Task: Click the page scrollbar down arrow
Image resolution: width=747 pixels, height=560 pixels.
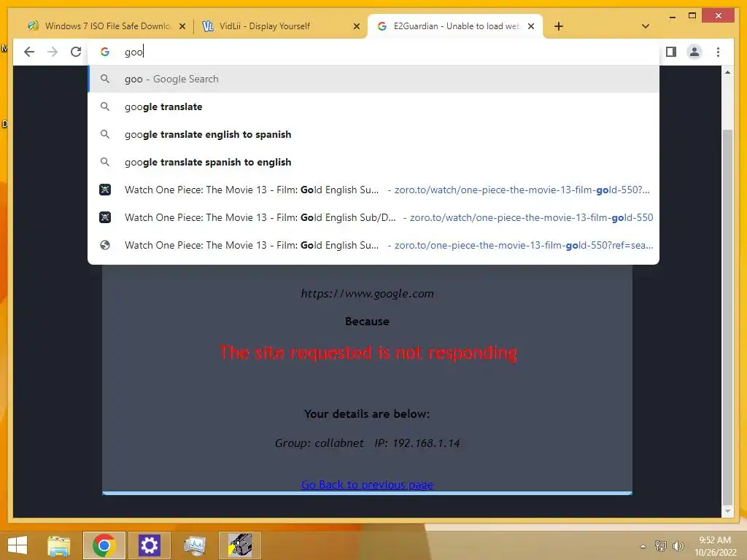Action: click(727, 511)
